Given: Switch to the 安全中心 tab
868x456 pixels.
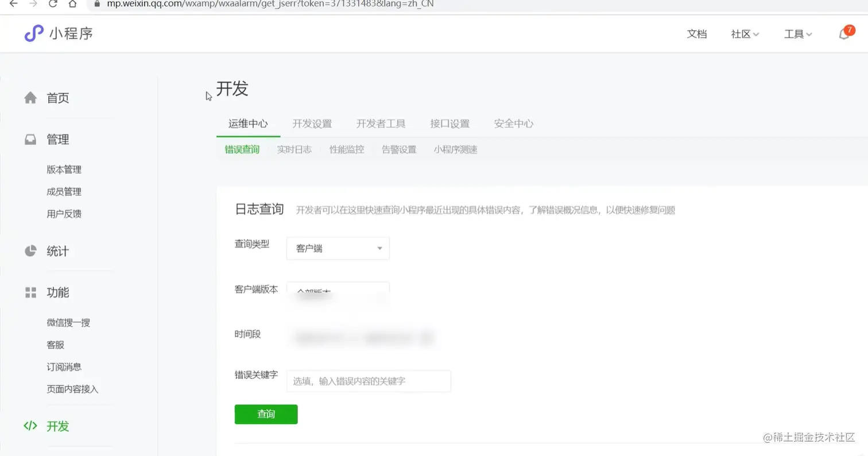Looking at the screenshot, I should click(514, 123).
